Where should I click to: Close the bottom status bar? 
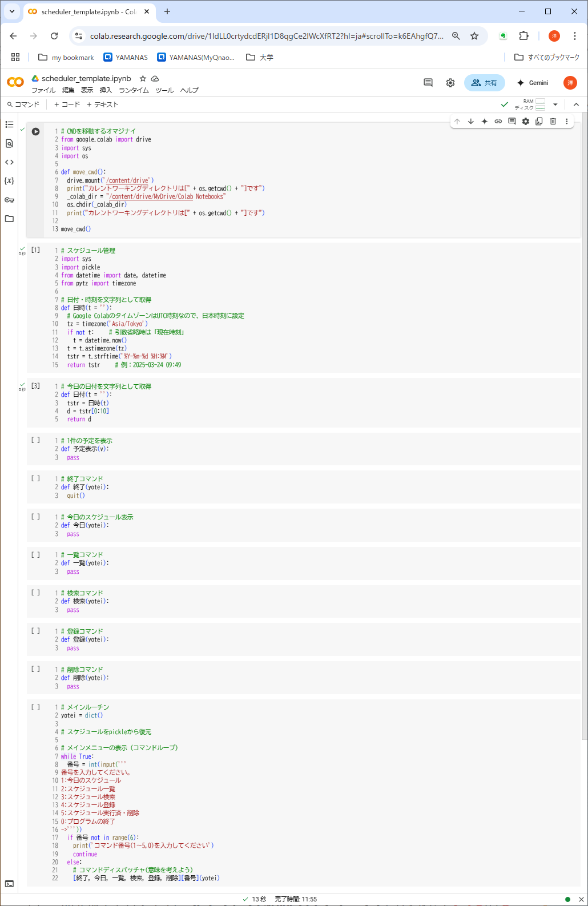pos(581,899)
